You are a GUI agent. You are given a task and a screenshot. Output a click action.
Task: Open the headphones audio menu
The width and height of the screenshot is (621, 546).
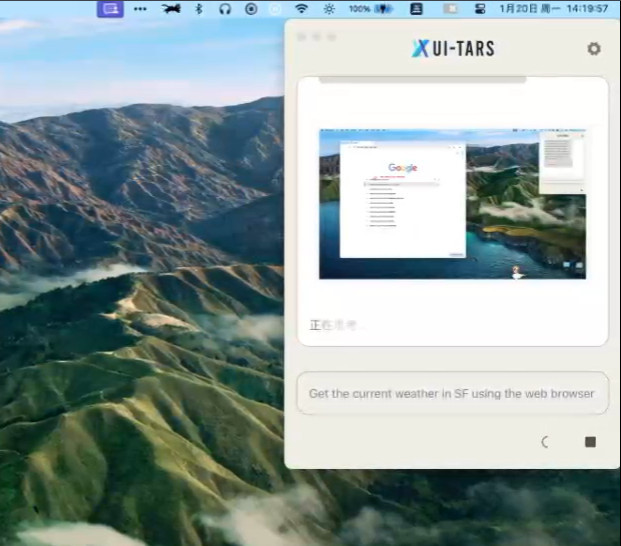click(225, 9)
